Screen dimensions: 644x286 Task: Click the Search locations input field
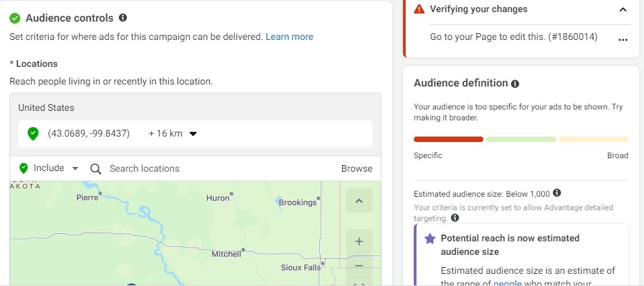[x=222, y=168]
